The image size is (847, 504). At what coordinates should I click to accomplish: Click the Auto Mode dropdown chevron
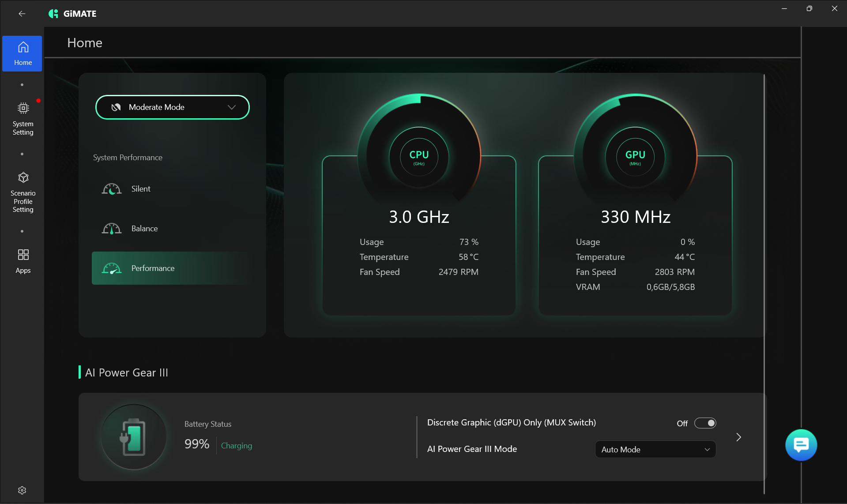click(x=707, y=449)
